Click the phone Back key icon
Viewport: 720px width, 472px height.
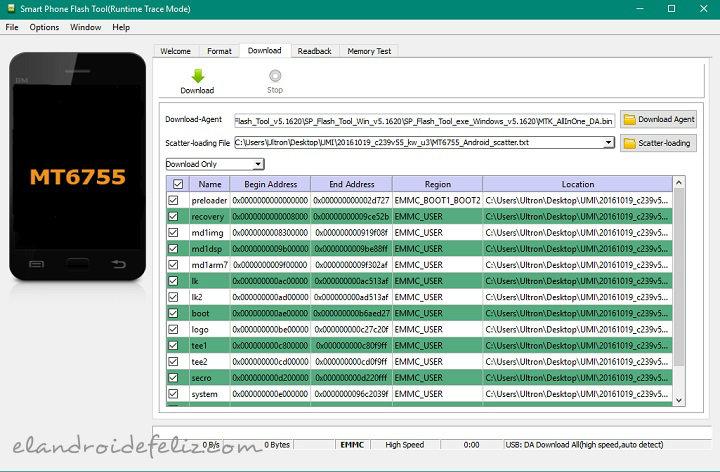click(x=118, y=264)
